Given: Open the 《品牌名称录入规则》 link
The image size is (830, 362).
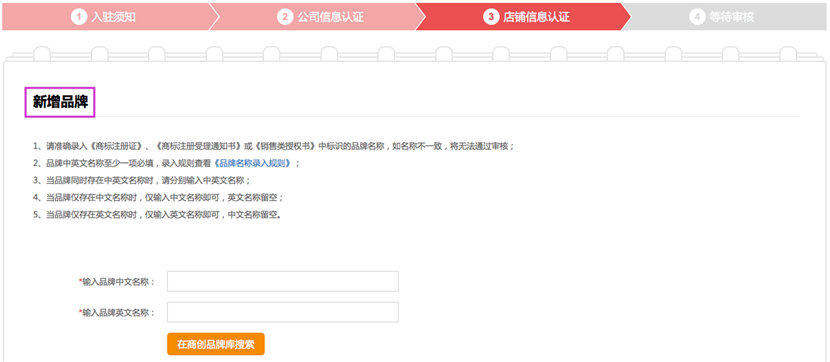Looking at the screenshot, I should [x=252, y=163].
